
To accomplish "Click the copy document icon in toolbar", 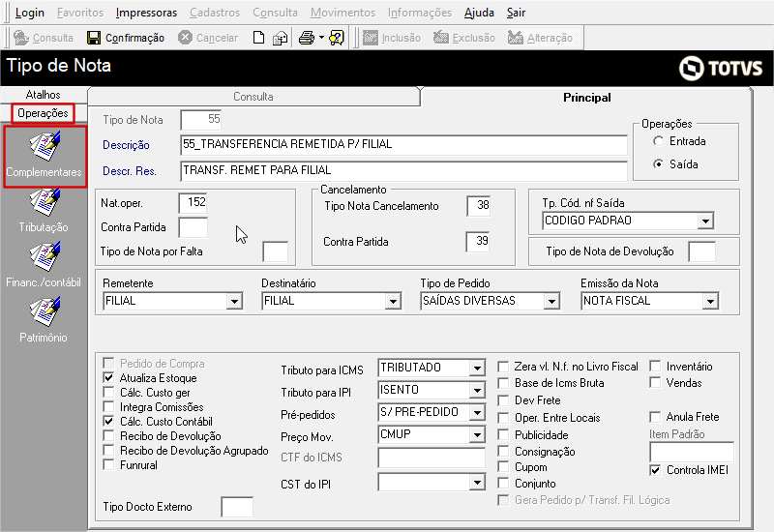I will pos(281,38).
